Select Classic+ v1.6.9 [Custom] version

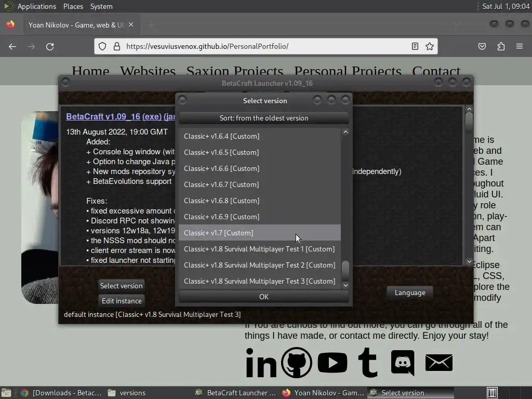click(260, 217)
